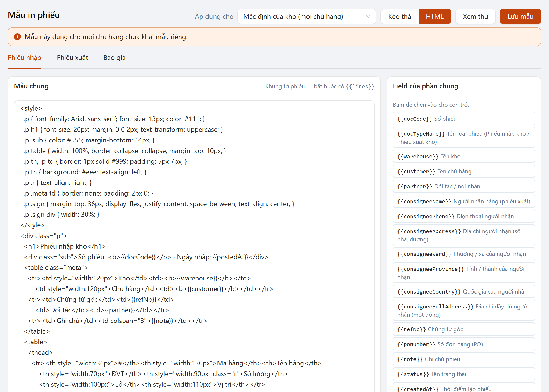Insert the {{refNo}} Chứng từ gốc field
The image size is (549, 392).
tap(464, 329)
